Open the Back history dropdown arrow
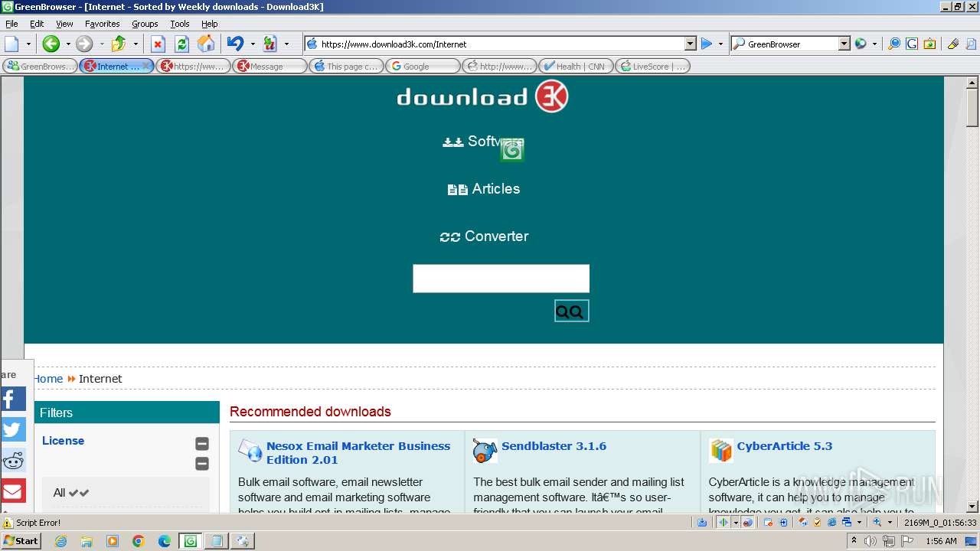The width and height of the screenshot is (980, 551). click(67, 44)
